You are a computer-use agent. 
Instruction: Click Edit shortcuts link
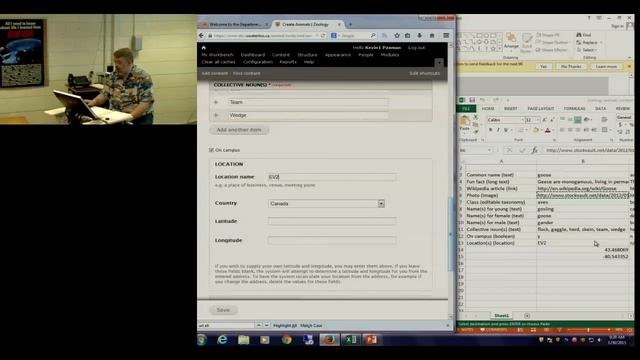[x=424, y=73]
